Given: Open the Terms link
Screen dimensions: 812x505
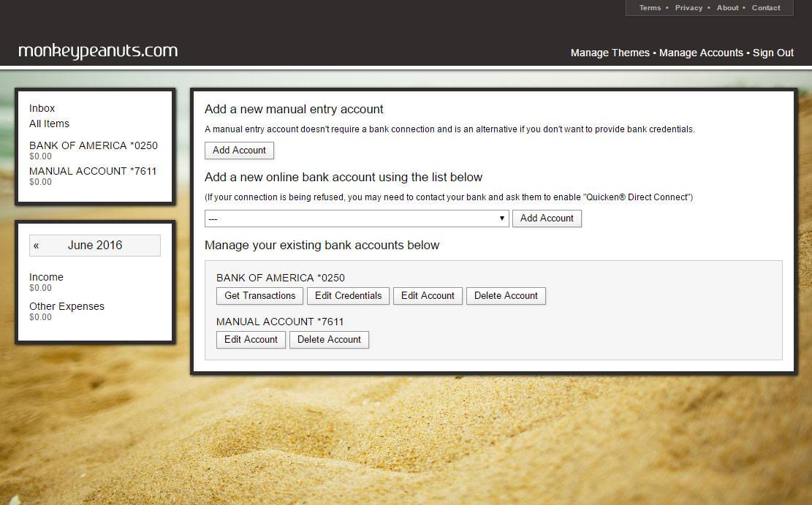Looking at the screenshot, I should pos(650,8).
